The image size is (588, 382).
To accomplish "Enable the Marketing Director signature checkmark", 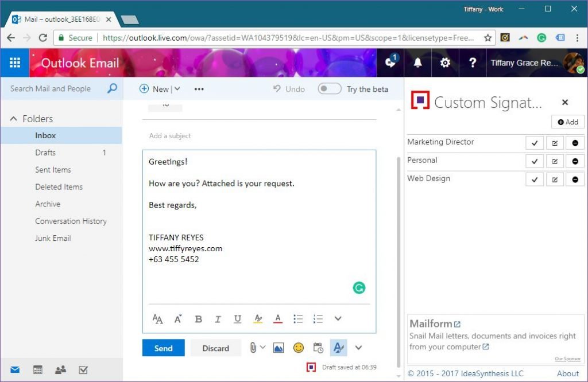I will coord(535,142).
